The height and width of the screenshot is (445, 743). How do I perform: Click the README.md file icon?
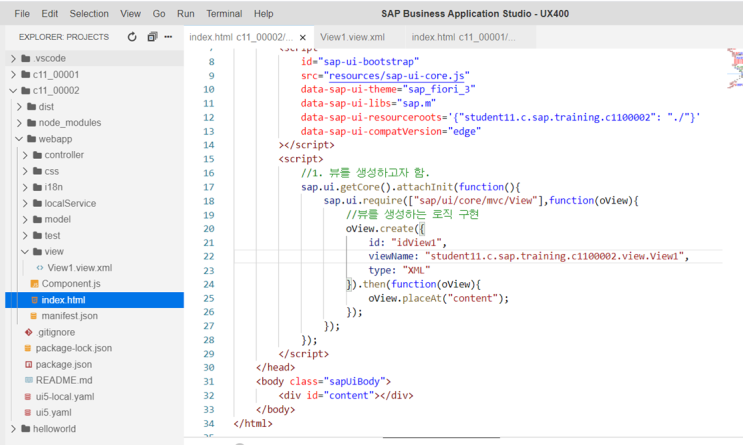(28, 380)
